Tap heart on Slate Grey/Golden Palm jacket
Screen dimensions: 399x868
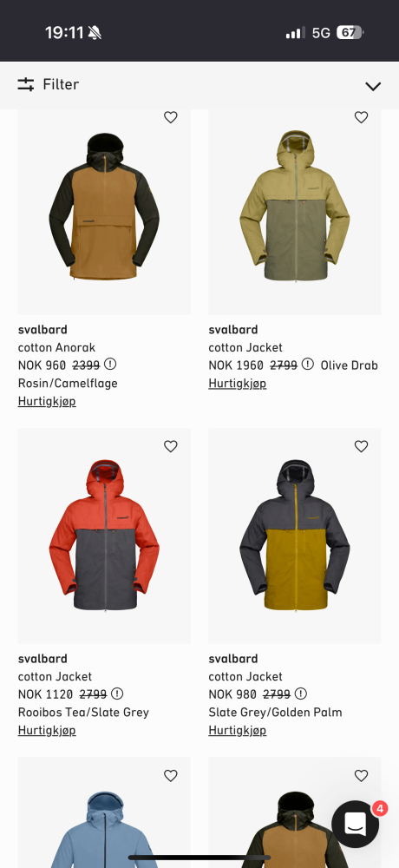click(361, 446)
